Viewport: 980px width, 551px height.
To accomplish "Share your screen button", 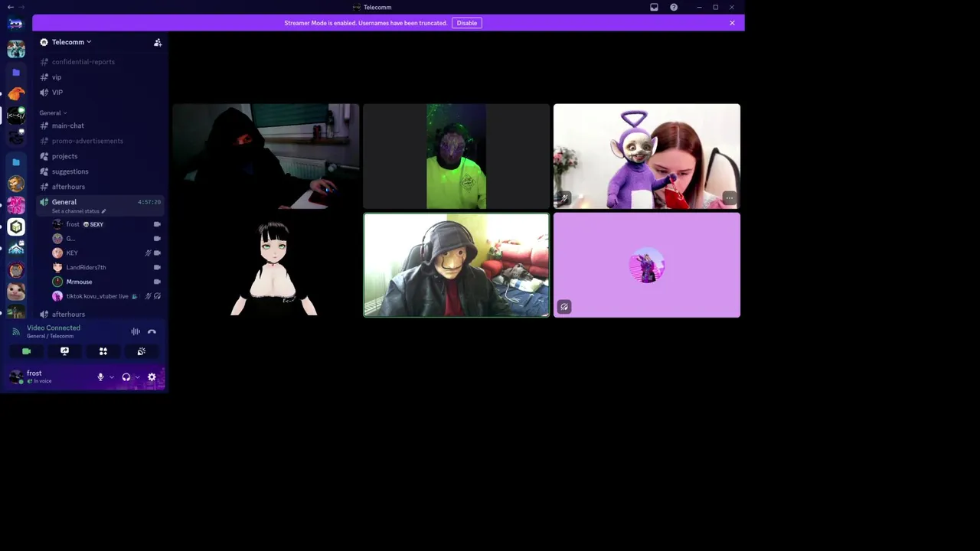I will [65, 351].
